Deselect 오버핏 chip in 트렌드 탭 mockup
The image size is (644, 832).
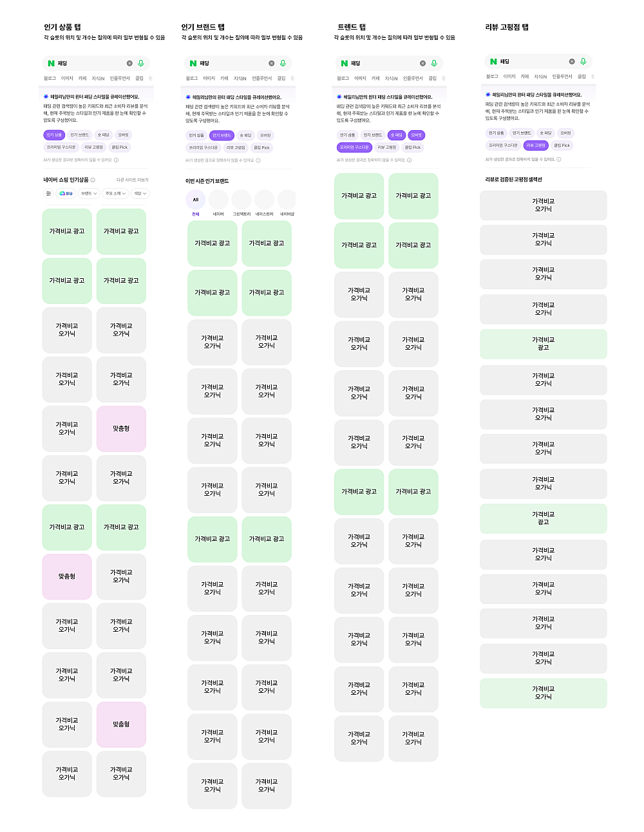coord(416,135)
